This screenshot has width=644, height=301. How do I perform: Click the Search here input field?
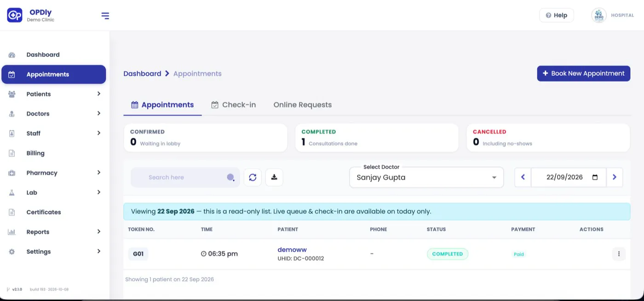pyautogui.click(x=185, y=177)
